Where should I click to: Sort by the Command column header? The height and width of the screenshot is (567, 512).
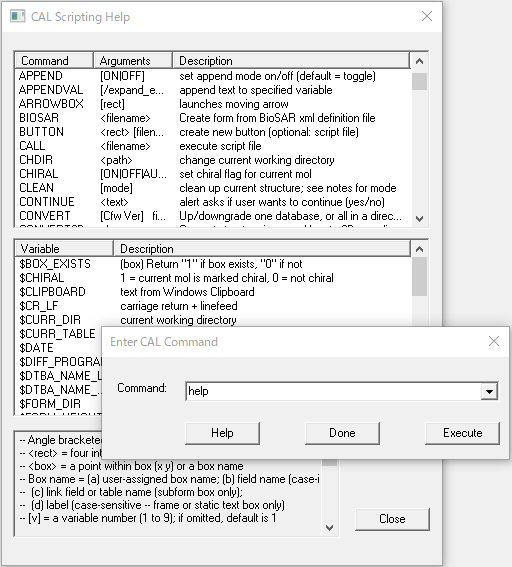(x=54, y=61)
